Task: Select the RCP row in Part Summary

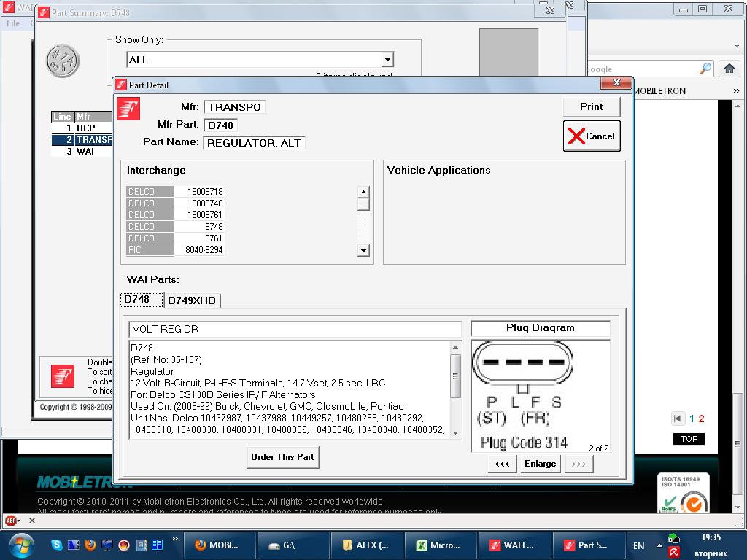Action: (82, 128)
